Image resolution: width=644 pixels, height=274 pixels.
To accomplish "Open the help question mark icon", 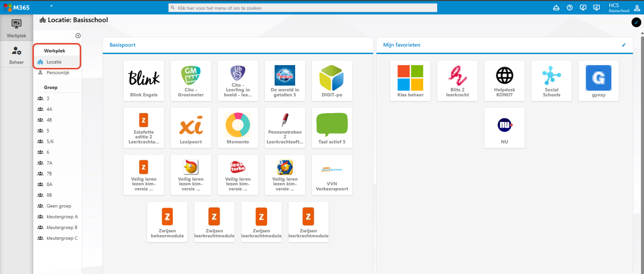I will (x=569, y=7).
